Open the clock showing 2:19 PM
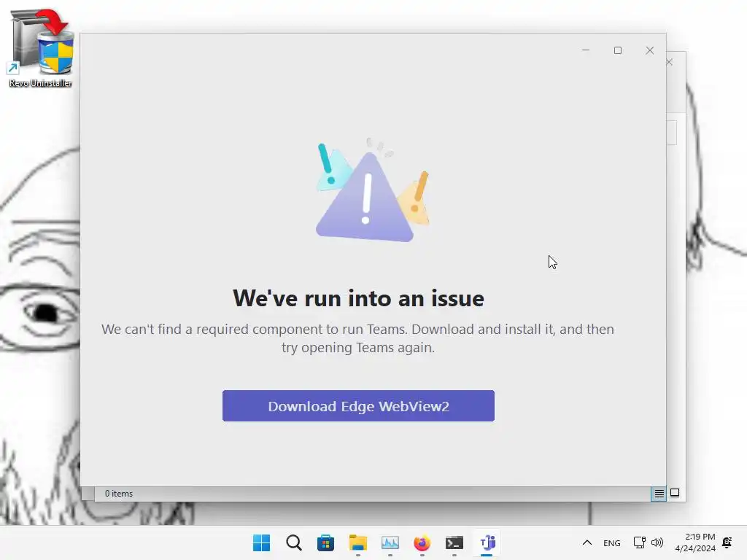747x560 pixels. coord(695,542)
